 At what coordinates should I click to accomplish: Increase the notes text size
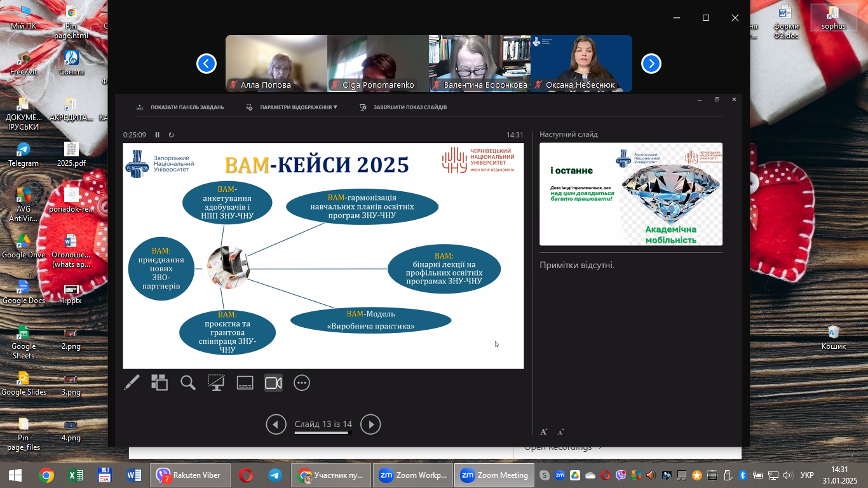[x=544, y=432]
